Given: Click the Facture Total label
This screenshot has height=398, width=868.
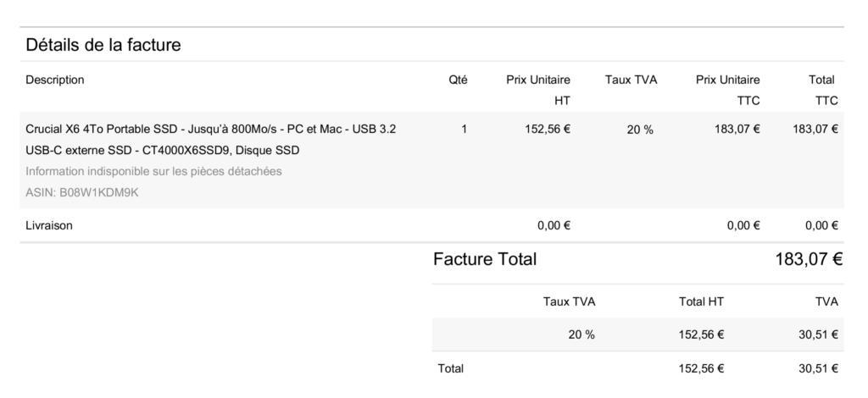Looking at the screenshot, I should [484, 259].
